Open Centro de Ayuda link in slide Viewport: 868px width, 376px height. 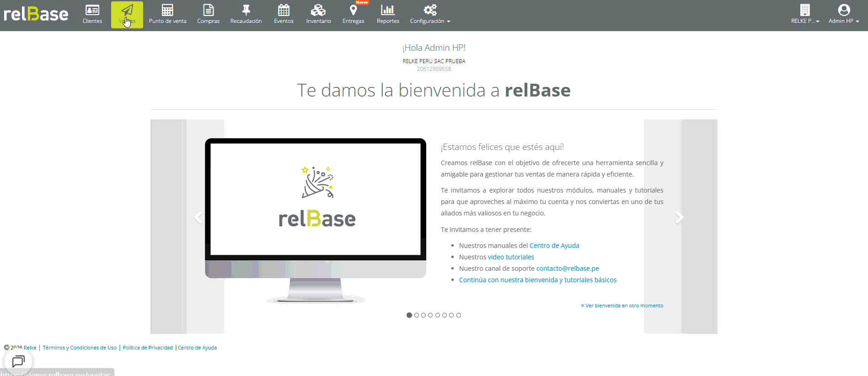pos(554,246)
